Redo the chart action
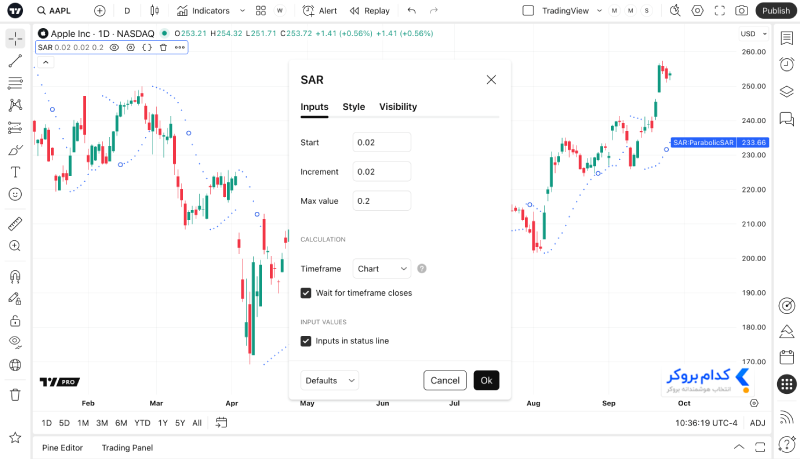The image size is (800, 459). pos(434,11)
